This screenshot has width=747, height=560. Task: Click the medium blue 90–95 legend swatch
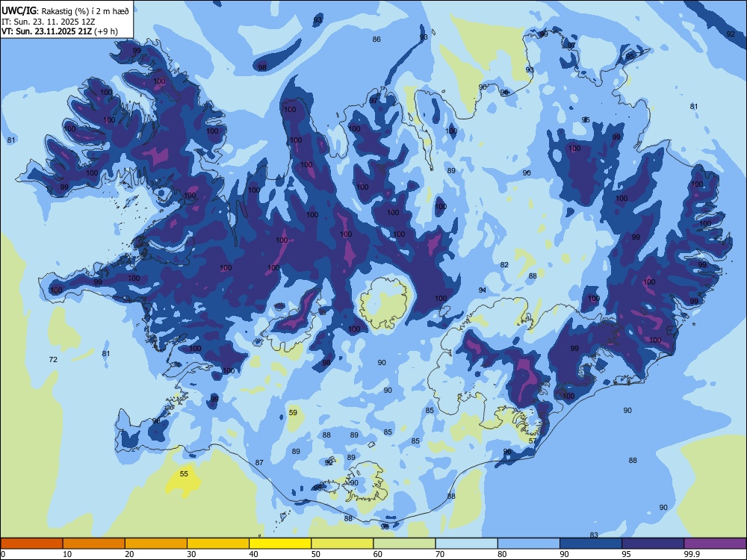pyautogui.click(x=591, y=544)
